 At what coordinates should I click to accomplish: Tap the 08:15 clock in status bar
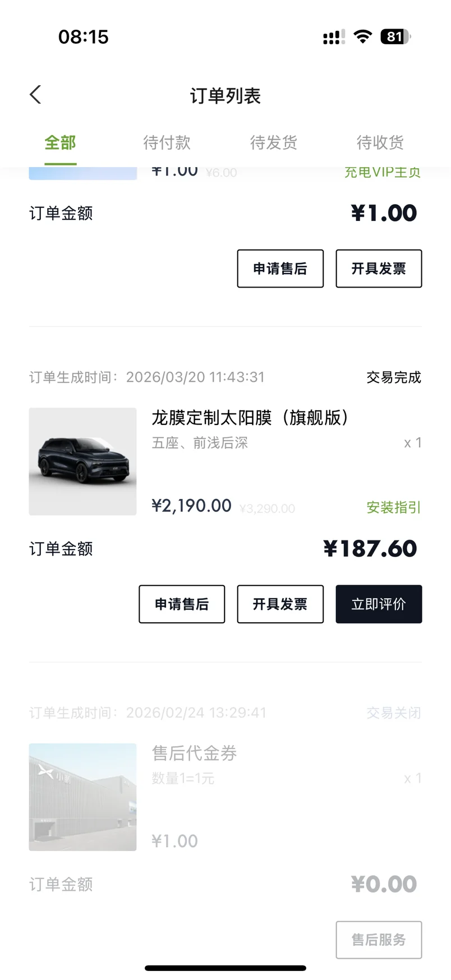84,37
